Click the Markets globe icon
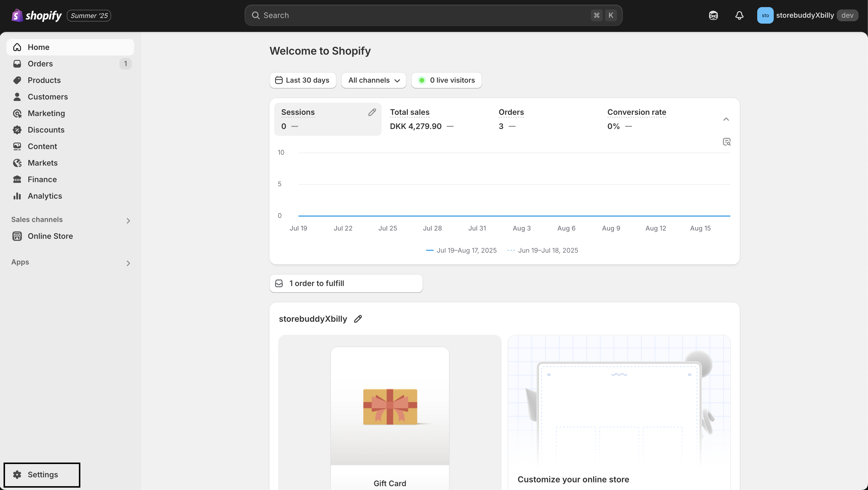 (x=17, y=163)
